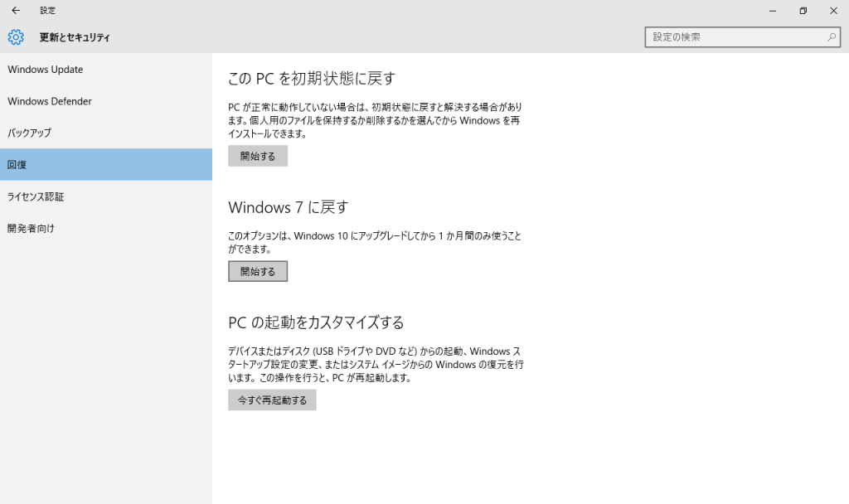Click 開始する under この PC を初期状態に戻す
This screenshot has width=849, height=504.
(x=258, y=156)
